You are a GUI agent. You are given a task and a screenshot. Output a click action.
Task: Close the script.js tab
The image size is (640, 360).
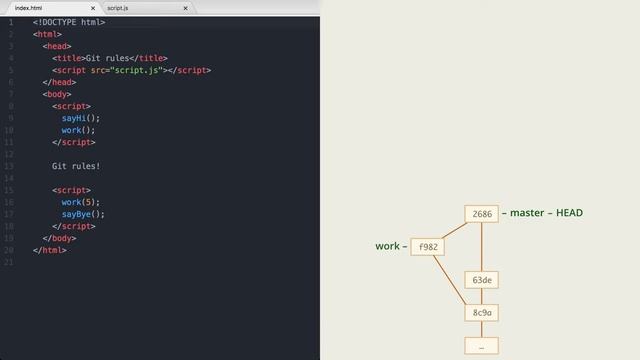[186, 8]
